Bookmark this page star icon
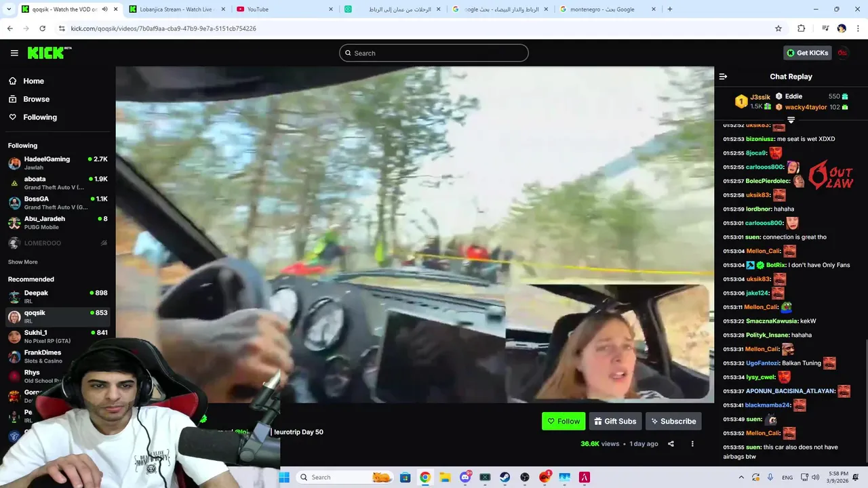The height and width of the screenshot is (488, 868). click(778, 28)
